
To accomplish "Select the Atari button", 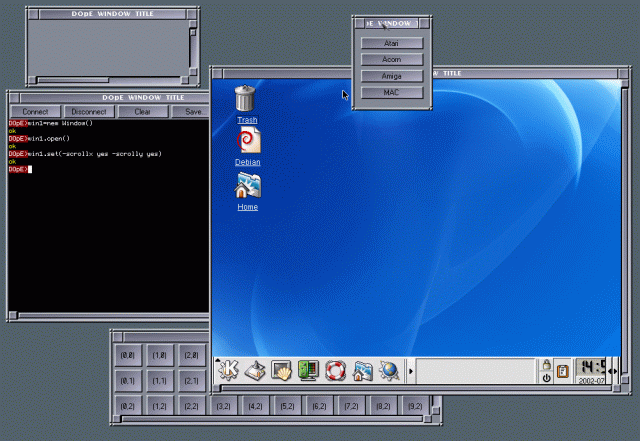I will click(391, 44).
